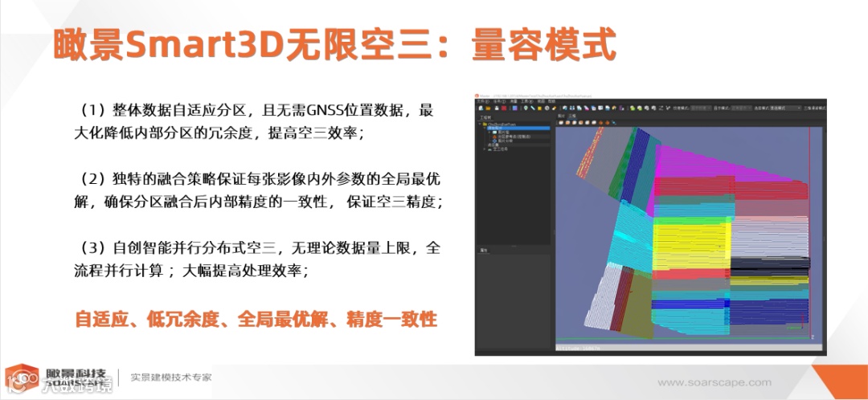The image size is (868, 400).
Task: Open the 选择模式 dropdown
Action: point(785,108)
